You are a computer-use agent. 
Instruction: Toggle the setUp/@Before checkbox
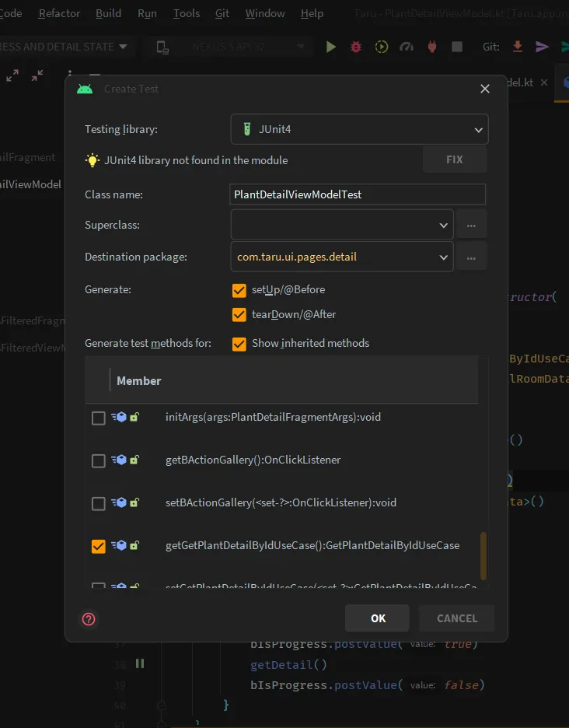pyautogui.click(x=239, y=290)
